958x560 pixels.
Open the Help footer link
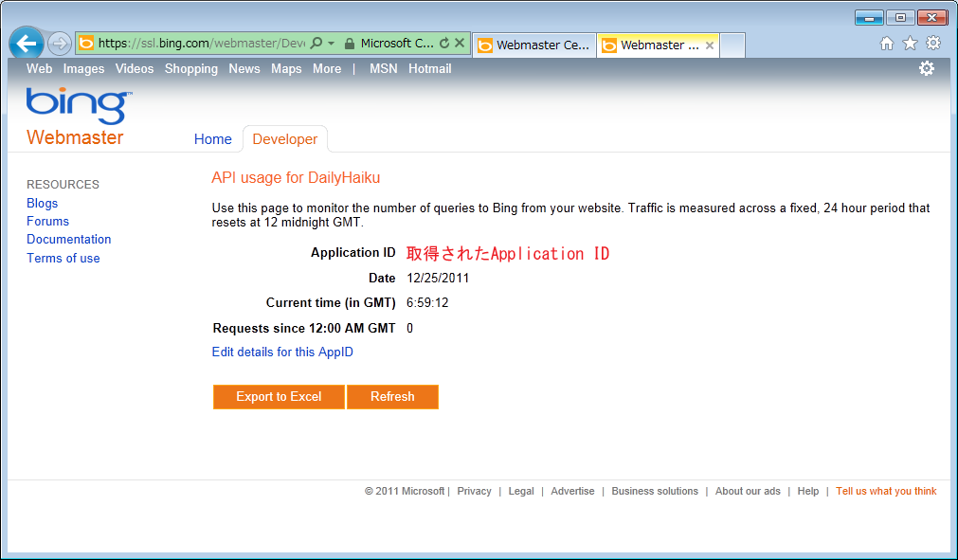click(807, 491)
